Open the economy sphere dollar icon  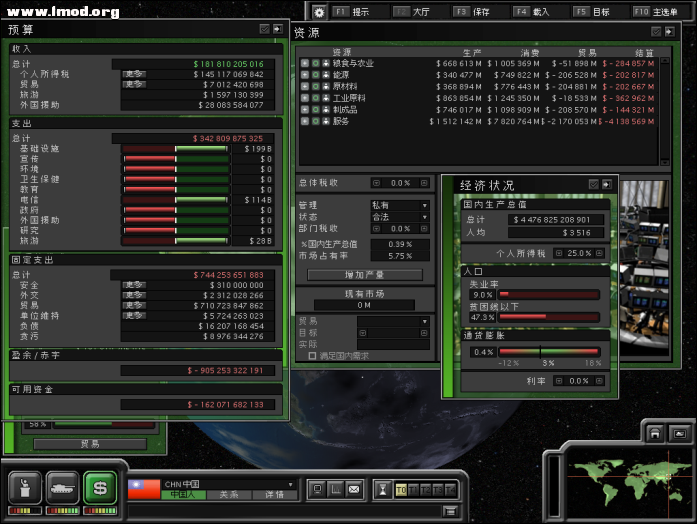tap(99, 487)
